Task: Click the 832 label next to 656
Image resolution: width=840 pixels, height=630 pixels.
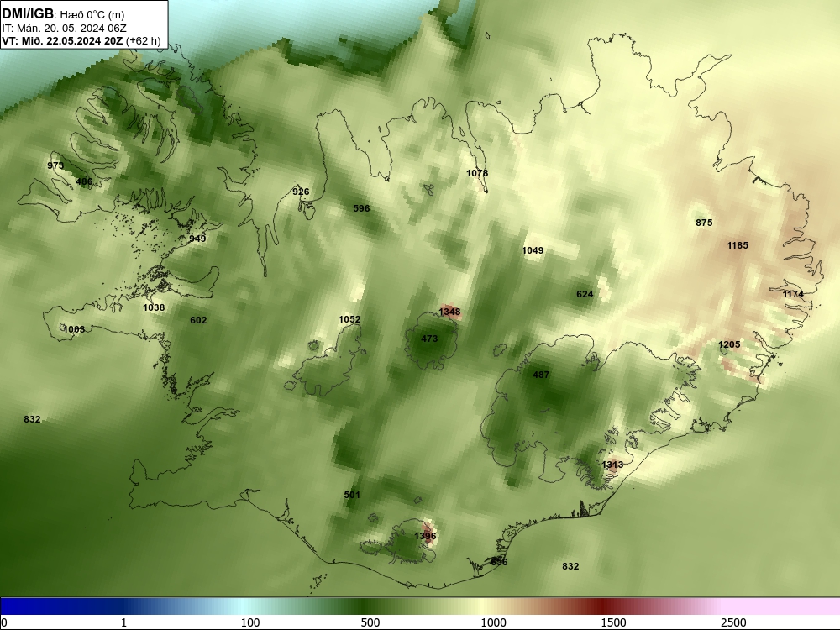Action: coord(570,566)
